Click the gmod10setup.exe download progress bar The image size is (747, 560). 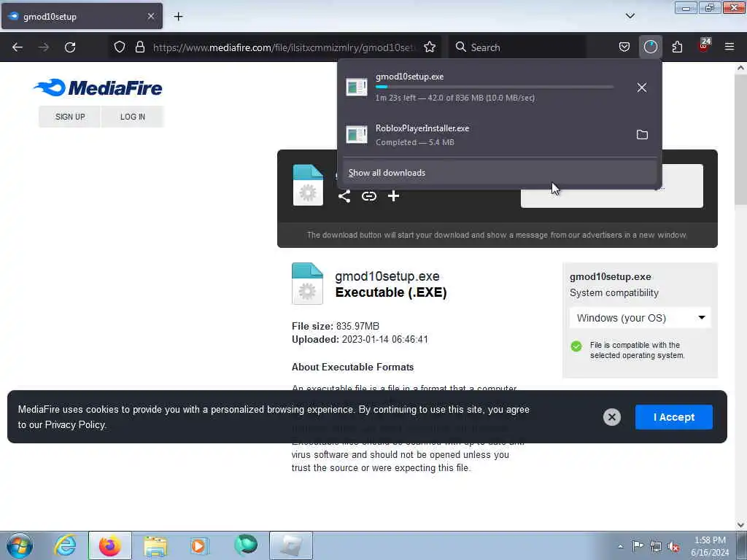[494, 87]
